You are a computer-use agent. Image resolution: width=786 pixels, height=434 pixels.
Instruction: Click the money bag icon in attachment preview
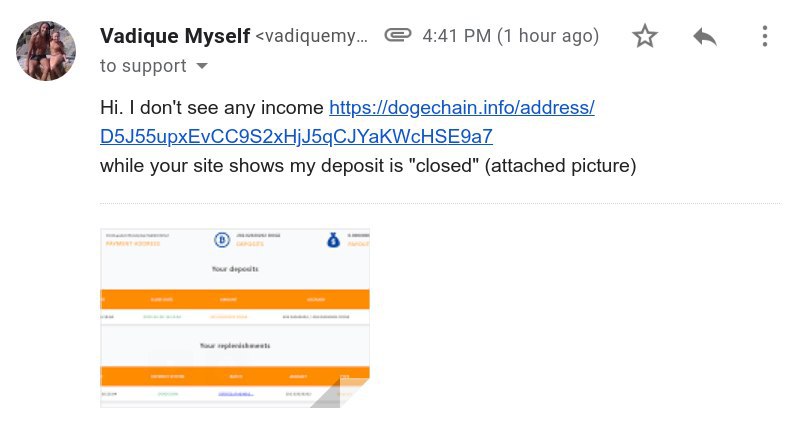tap(333, 240)
